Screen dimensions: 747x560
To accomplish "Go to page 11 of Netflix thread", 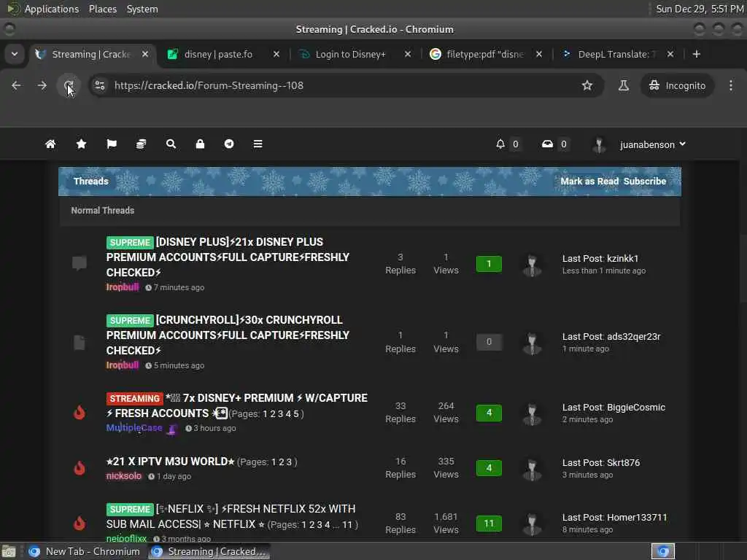I will [x=347, y=525].
